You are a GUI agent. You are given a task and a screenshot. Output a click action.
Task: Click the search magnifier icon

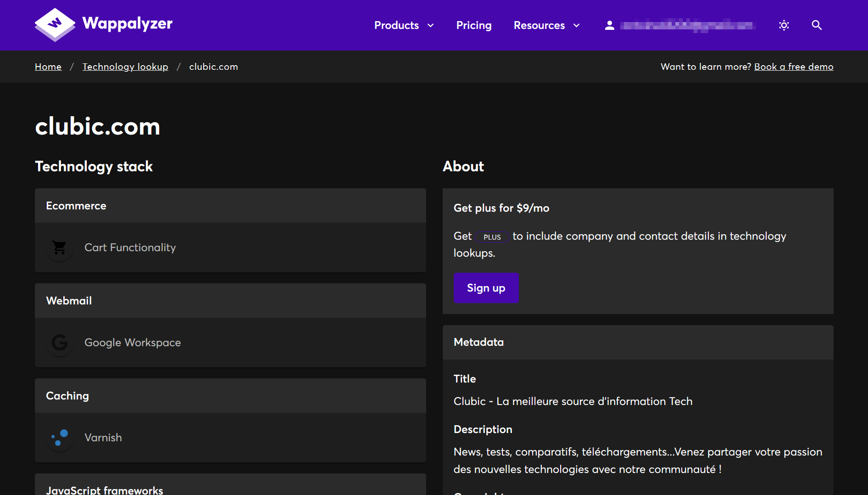tap(817, 25)
